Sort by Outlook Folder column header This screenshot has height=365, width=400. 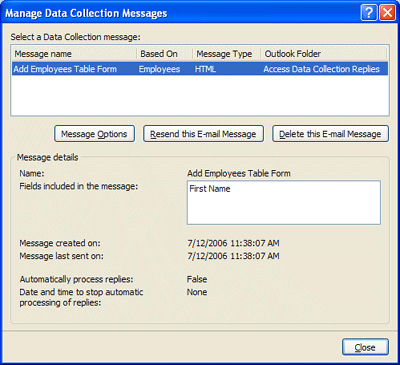[x=324, y=54]
